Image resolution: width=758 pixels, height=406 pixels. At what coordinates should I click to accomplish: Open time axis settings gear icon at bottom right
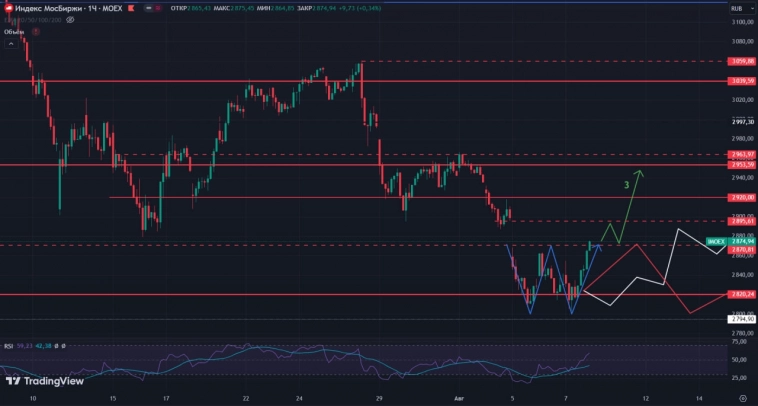click(742, 398)
